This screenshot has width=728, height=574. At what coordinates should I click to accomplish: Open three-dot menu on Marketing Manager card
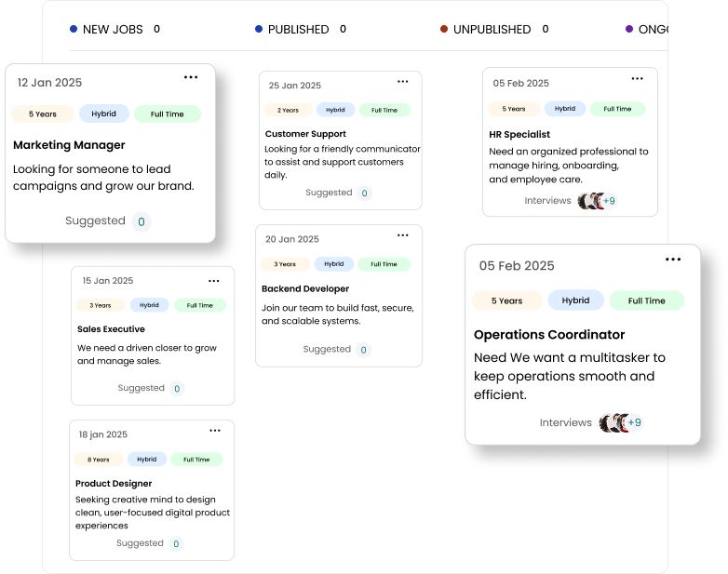(x=191, y=77)
